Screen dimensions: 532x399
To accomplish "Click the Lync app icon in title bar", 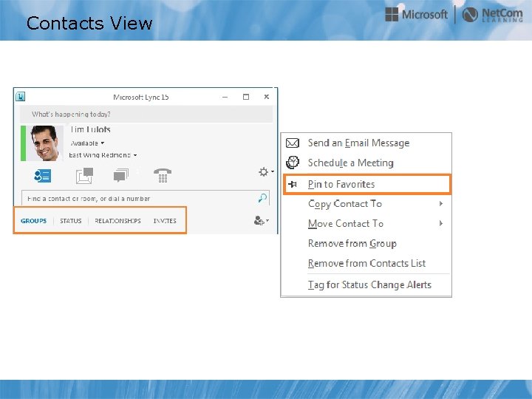I will coord(21,97).
